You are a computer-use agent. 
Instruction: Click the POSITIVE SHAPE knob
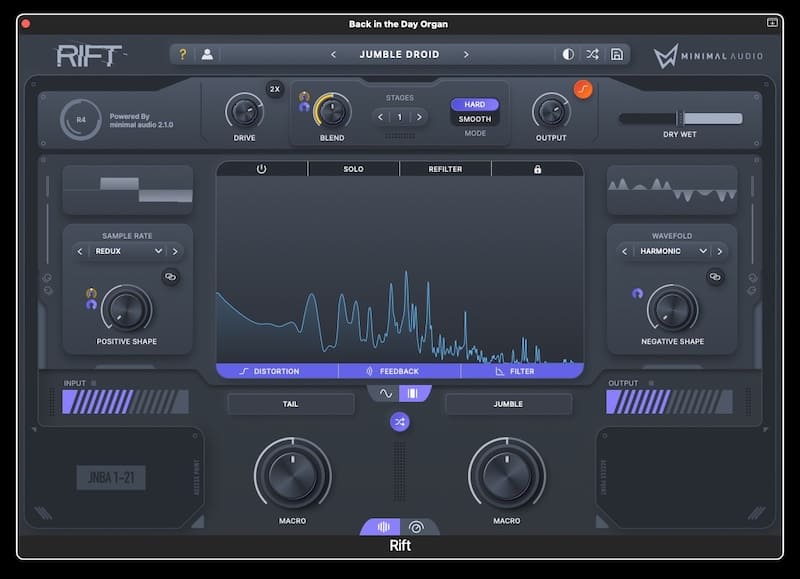click(x=127, y=309)
